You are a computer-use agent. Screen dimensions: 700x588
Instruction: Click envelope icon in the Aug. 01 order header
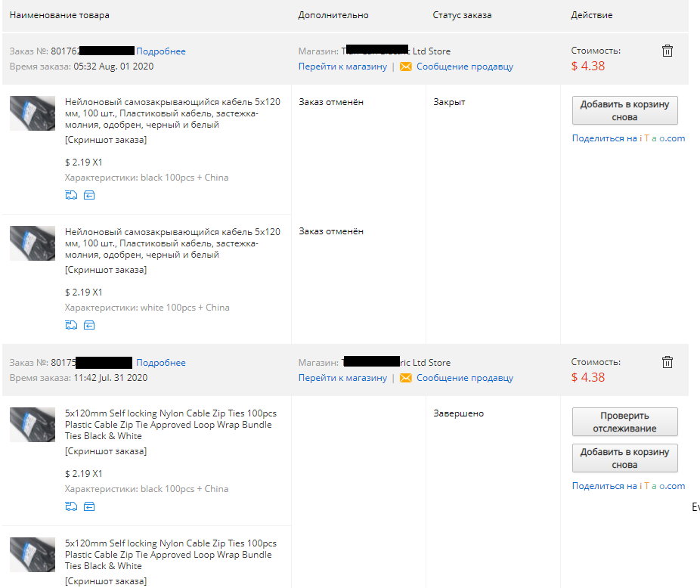[406, 67]
